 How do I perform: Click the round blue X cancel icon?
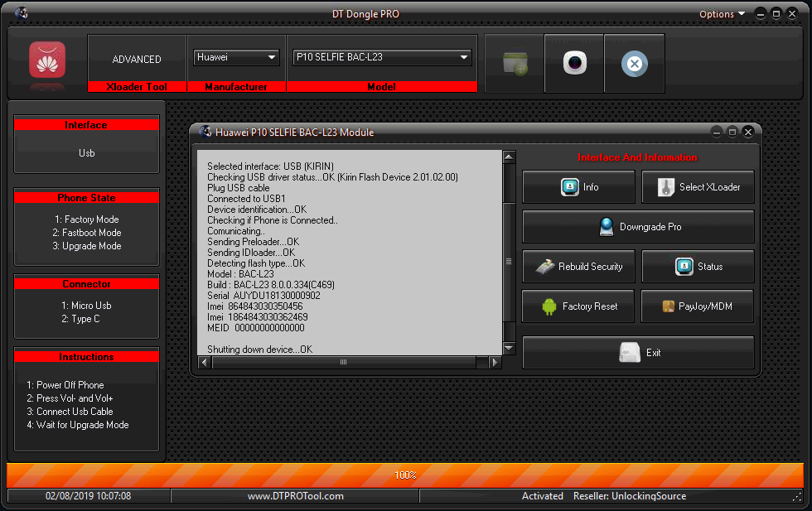coord(635,64)
